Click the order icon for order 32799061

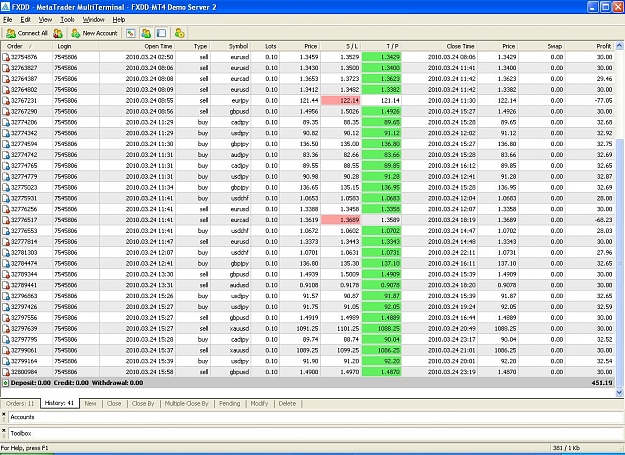(x=6, y=351)
